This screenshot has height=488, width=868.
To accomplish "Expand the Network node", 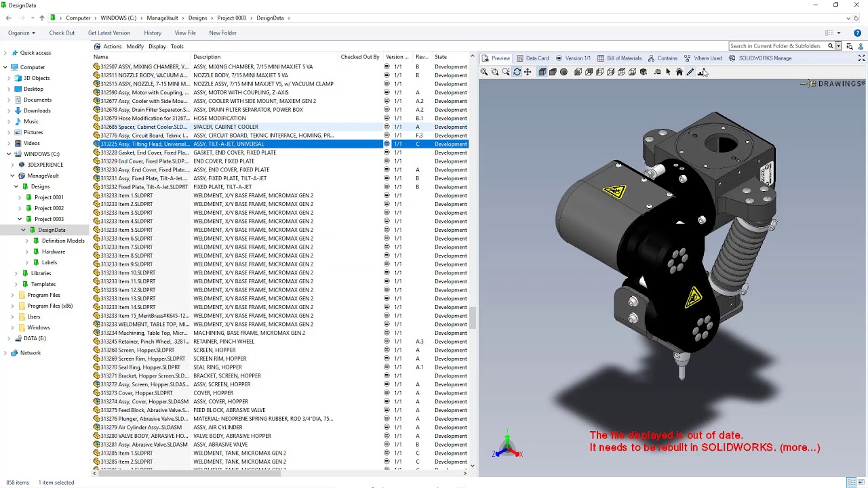I will tap(5, 352).
